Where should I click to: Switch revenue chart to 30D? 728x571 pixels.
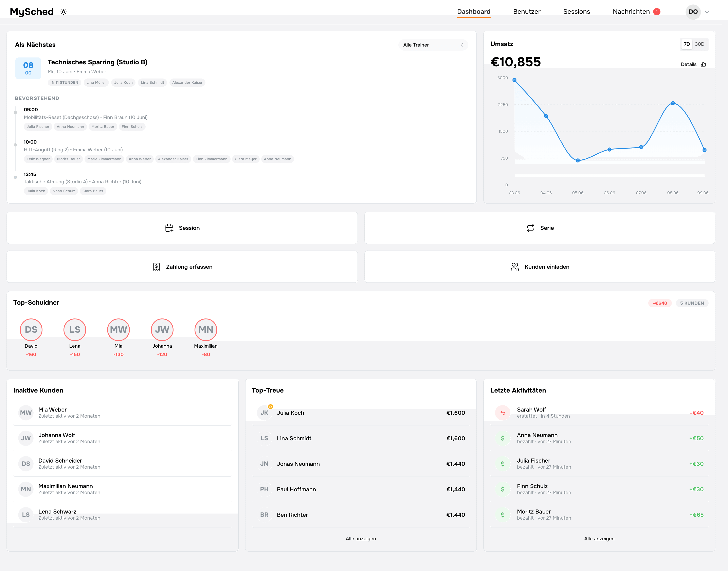coord(700,44)
